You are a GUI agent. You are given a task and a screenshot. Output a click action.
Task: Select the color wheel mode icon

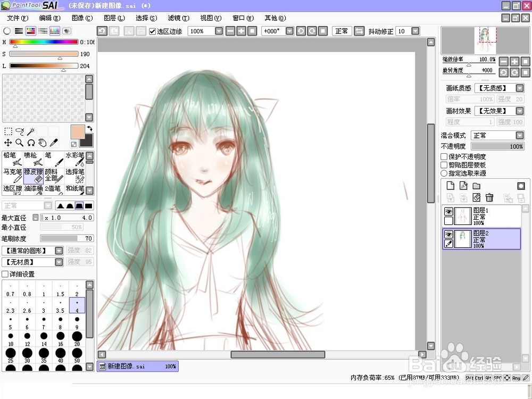click(x=7, y=31)
